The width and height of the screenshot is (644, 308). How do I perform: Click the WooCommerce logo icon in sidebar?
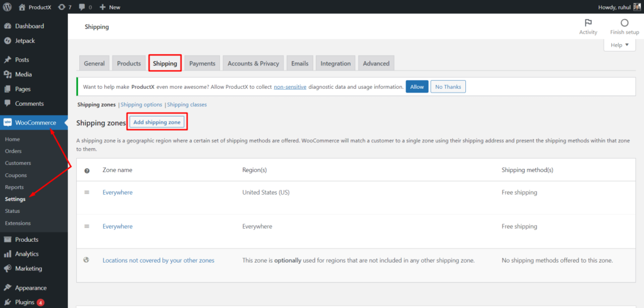[8, 123]
